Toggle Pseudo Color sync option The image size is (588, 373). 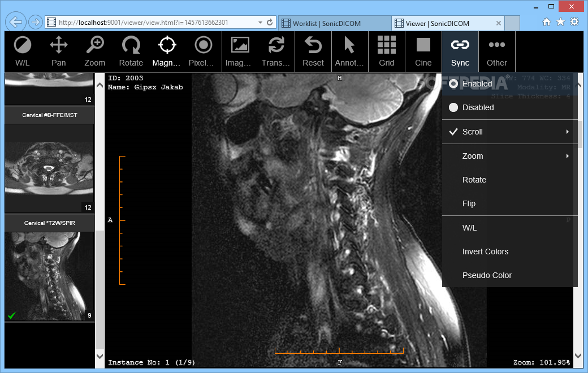pos(509,275)
